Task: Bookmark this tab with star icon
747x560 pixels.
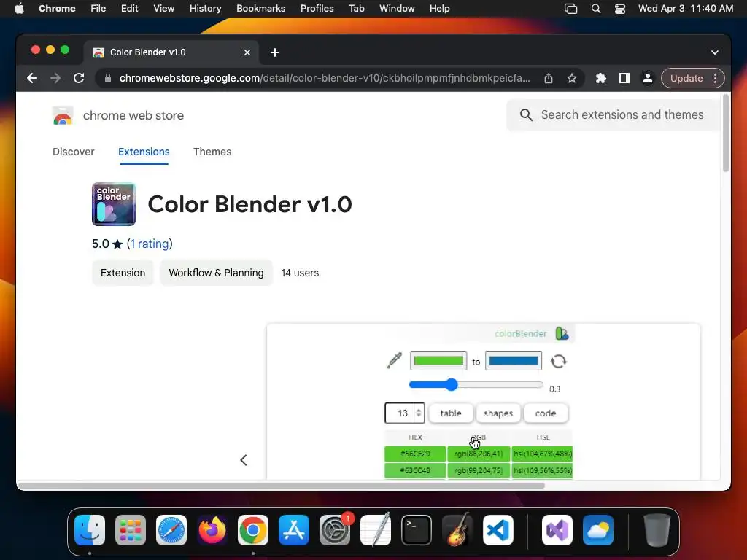Action: (572, 78)
